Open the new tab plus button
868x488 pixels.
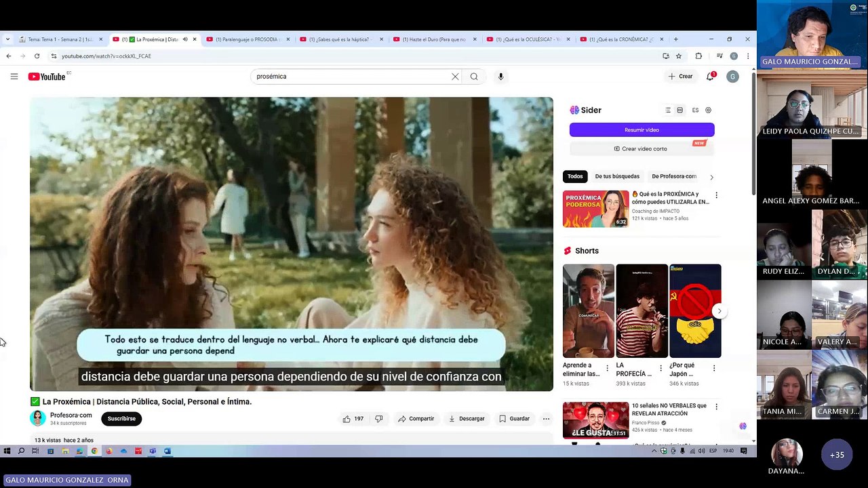tap(675, 39)
